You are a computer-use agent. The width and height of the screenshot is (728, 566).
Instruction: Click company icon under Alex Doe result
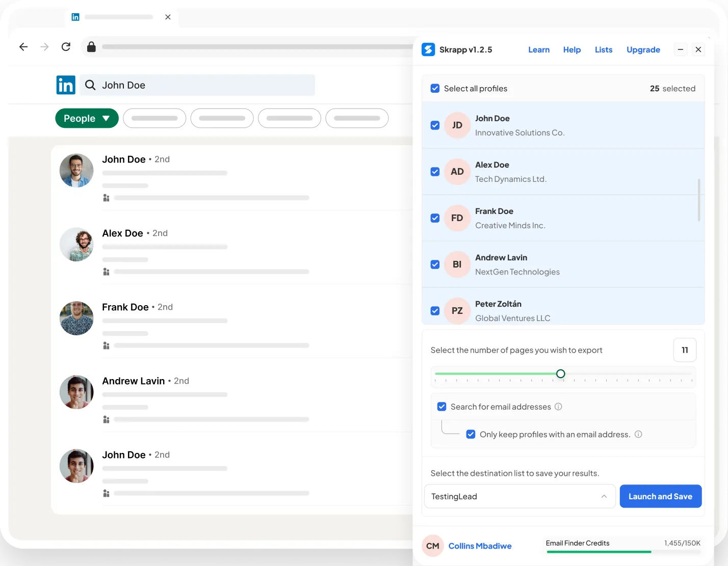(106, 272)
